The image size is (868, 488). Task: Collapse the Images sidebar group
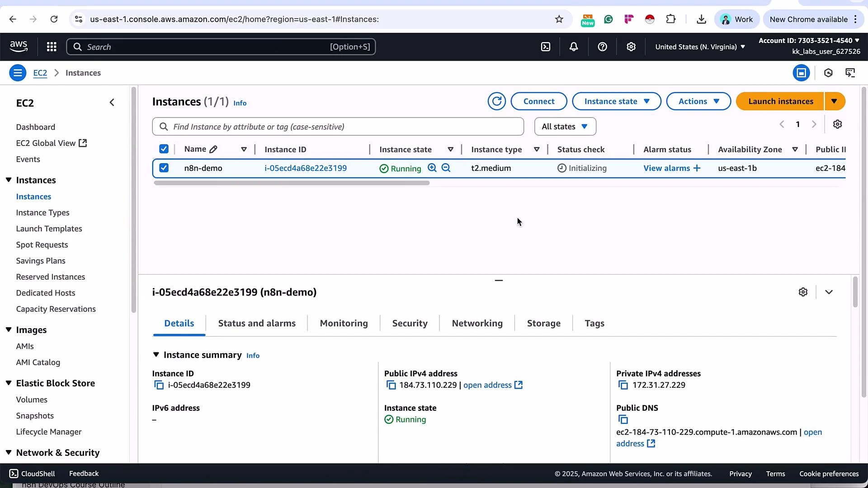9,330
